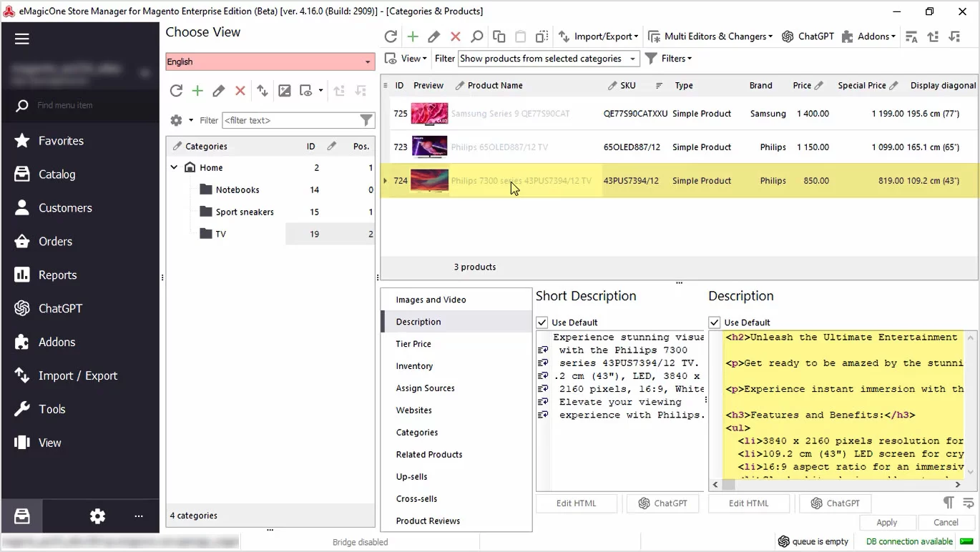Image resolution: width=980 pixels, height=552 pixels.
Task: Click Edit HTML under Short Description
Action: point(577,503)
